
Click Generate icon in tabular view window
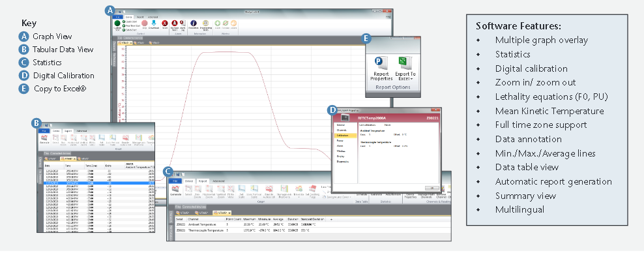pos(44,138)
